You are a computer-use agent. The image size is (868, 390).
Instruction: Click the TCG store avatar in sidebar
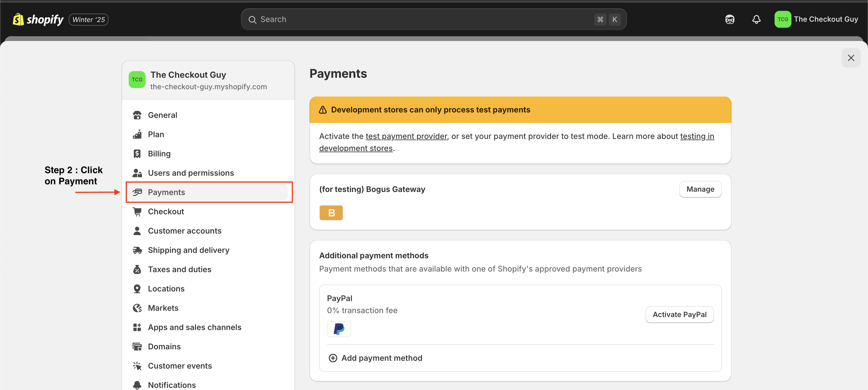coord(137,80)
